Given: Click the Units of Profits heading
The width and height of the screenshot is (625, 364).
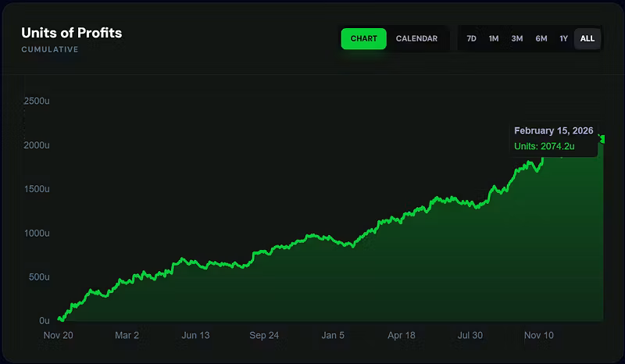Looking at the screenshot, I should 72,33.
